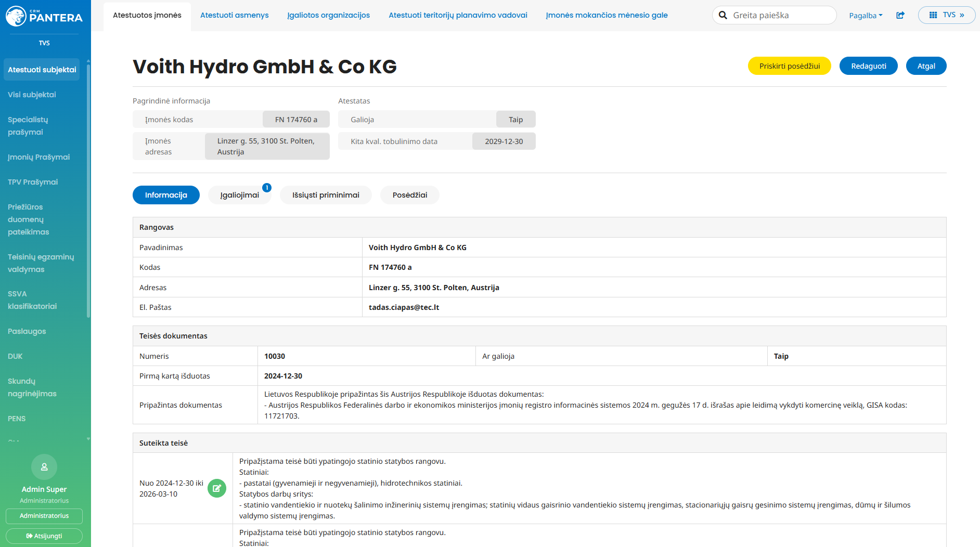980x547 pixels.
Task: Click the Atgal button
Action: click(x=926, y=66)
